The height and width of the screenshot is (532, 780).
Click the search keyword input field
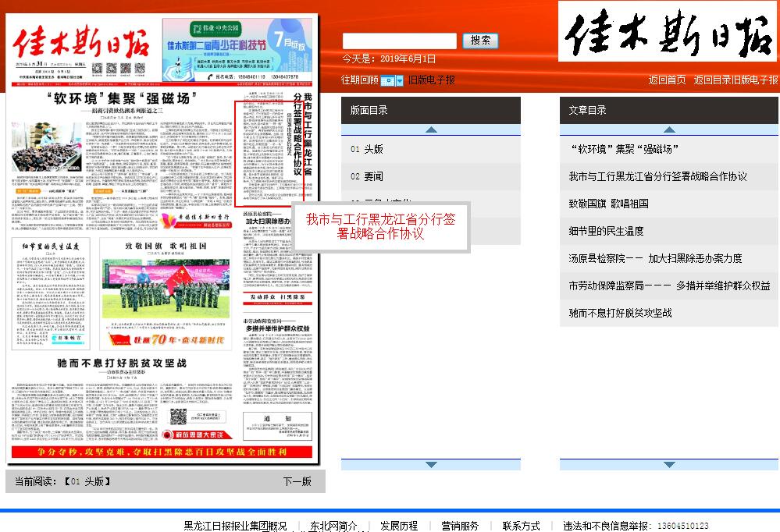coord(400,41)
